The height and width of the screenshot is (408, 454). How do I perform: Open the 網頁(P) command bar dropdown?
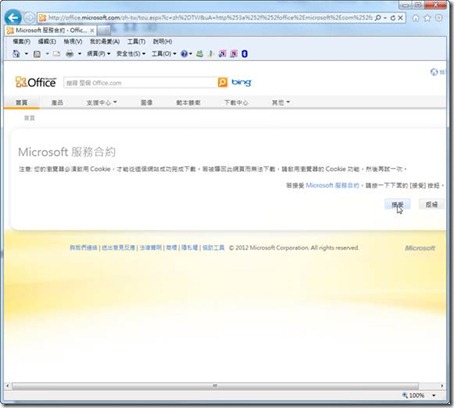coord(98,54)
